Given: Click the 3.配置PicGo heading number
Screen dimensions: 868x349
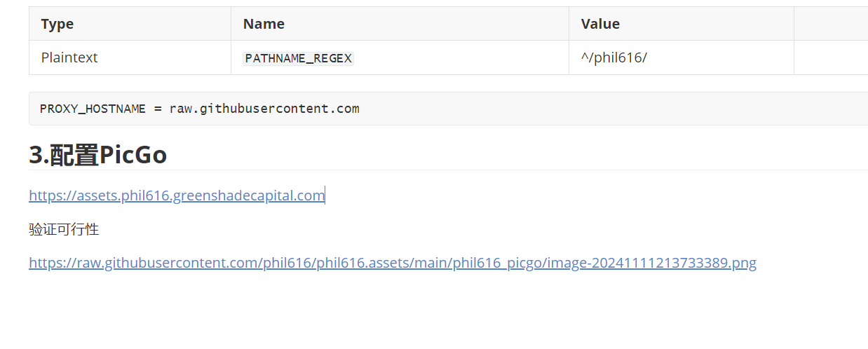Looking at the screenshot, I should pyautogui.click(x=39, y=155).
